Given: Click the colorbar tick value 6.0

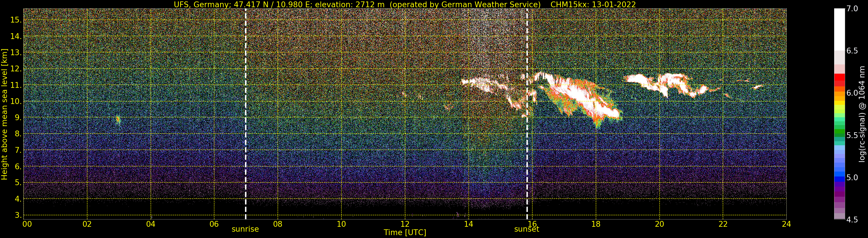Looking at the screenshot, I should pyautogui.click(x=852, y=93).
